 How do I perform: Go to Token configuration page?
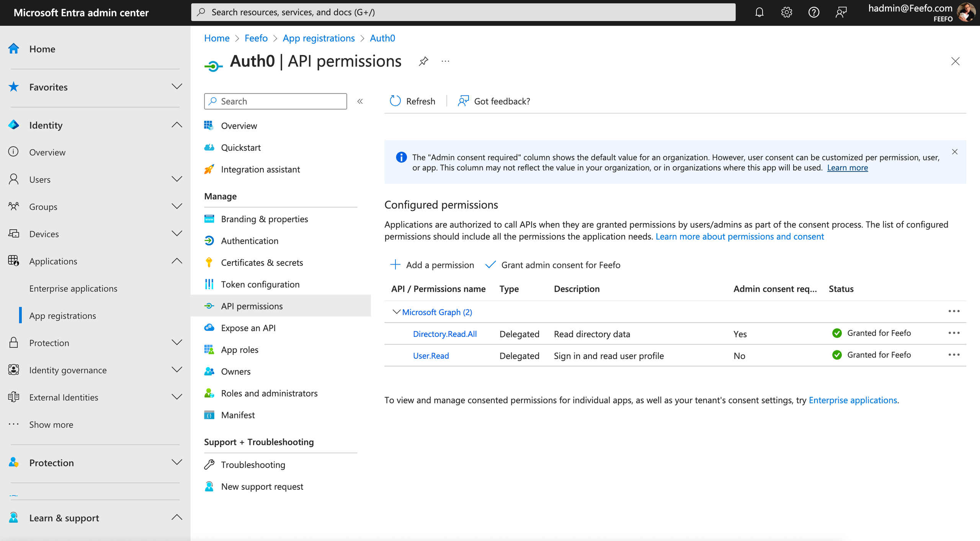point(260,284)
